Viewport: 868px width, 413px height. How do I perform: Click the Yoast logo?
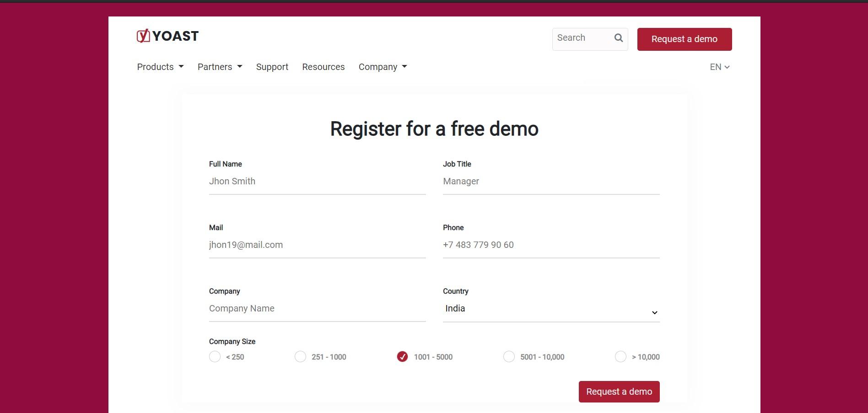pos(167,36)
